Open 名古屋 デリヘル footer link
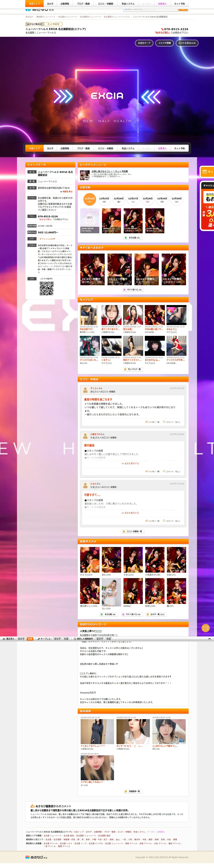Image resolution: width=214 pixels, height=868 pixels. [x=51, y=843]
